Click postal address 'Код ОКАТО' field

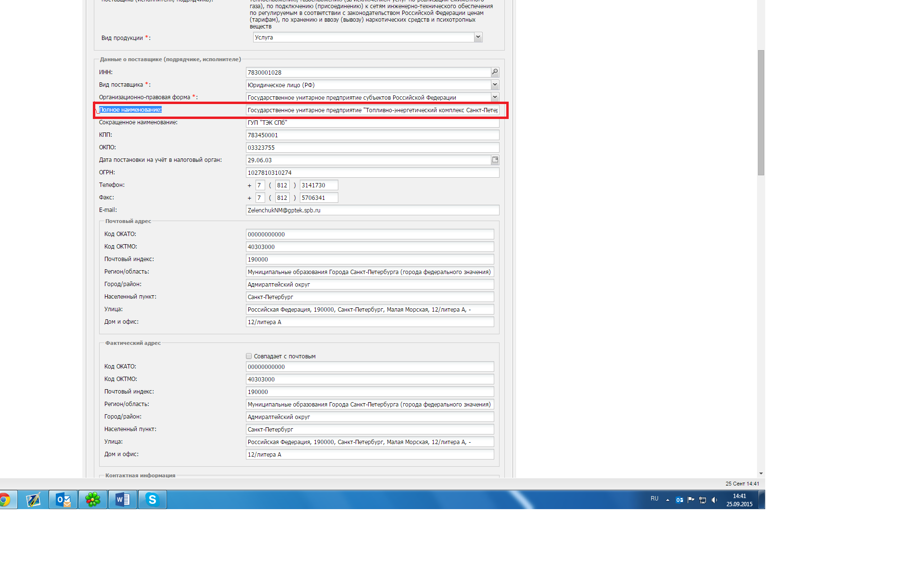(x=370, y=234)
